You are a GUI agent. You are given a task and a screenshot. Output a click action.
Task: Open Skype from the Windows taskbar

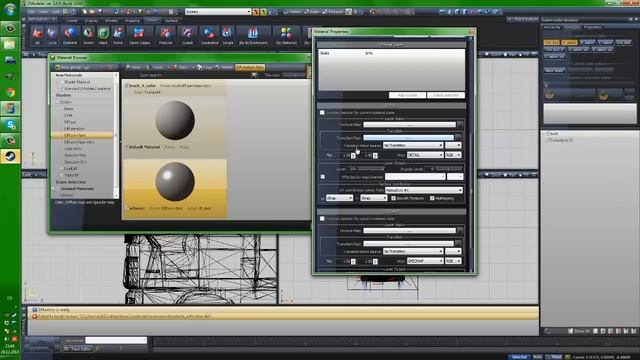[10, 124]
